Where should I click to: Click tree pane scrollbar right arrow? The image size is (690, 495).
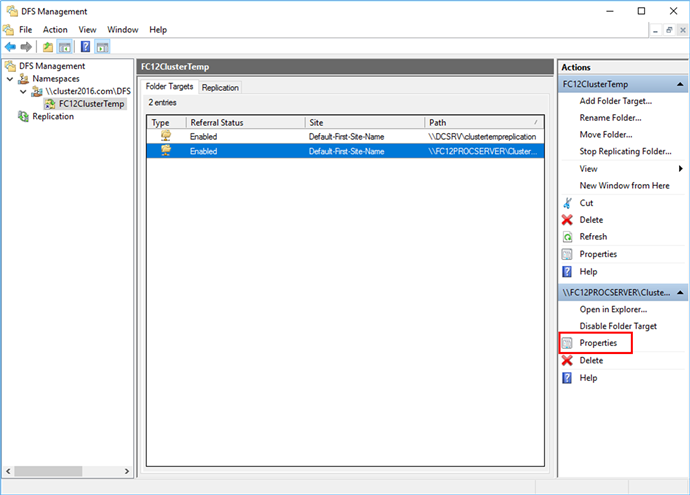(x=127, y=471)
